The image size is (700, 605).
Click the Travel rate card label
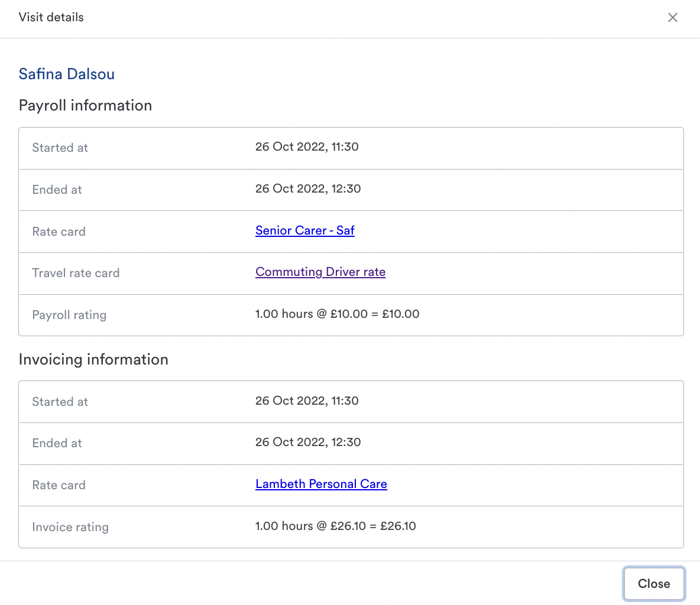pyautogui.click(x=76, y=273)
